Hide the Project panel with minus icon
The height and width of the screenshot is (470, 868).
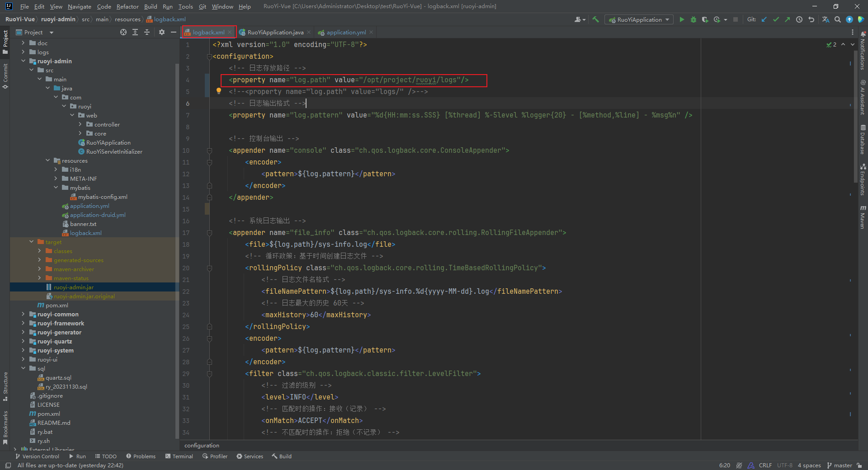173,32
